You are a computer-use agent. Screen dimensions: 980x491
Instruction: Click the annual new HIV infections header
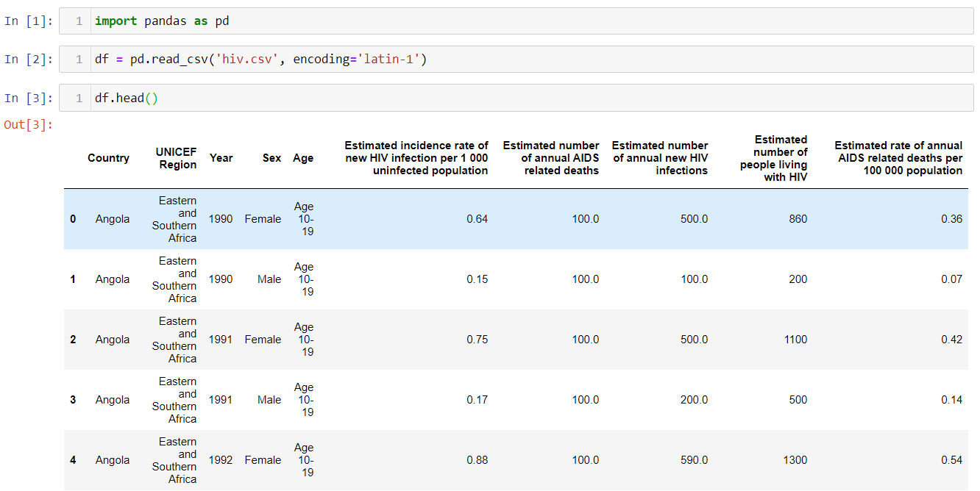[660, 158]
